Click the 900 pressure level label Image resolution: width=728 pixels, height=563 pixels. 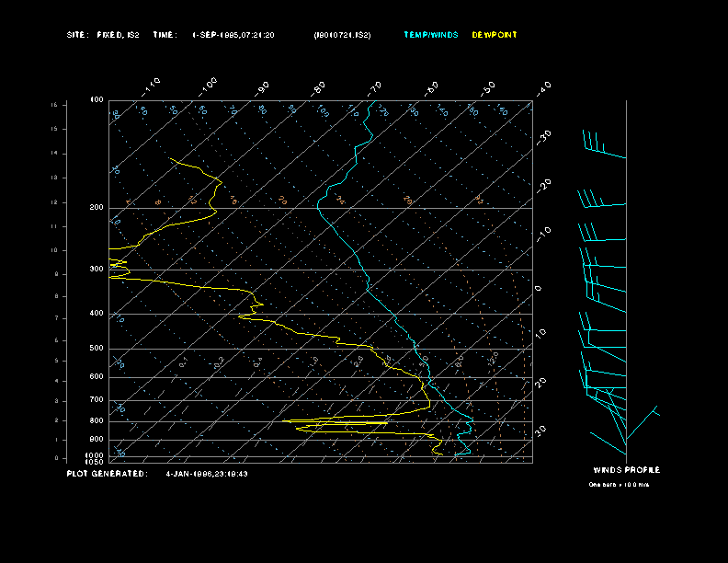tap(97, 440)
